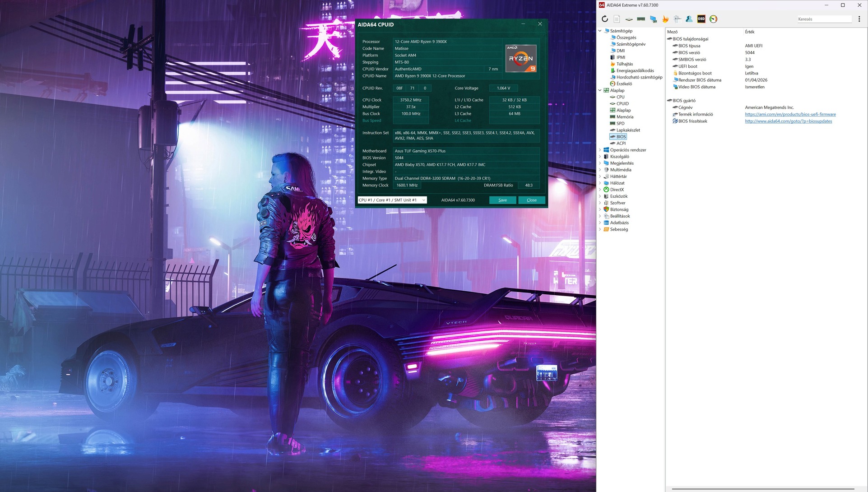
Task: Click the Refresh toolbar icon
Action: click(x=605, y=19)
